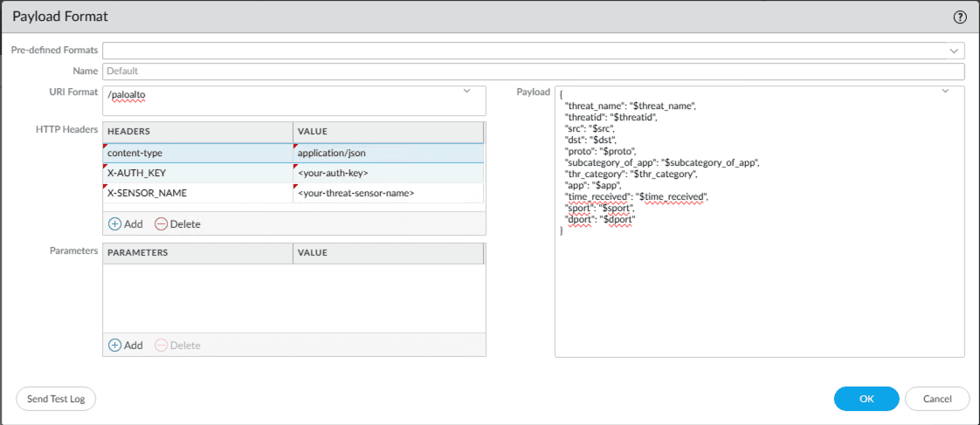
Task: Select the content-type header row
Action: pyautogui.click(x=197, y=153)
